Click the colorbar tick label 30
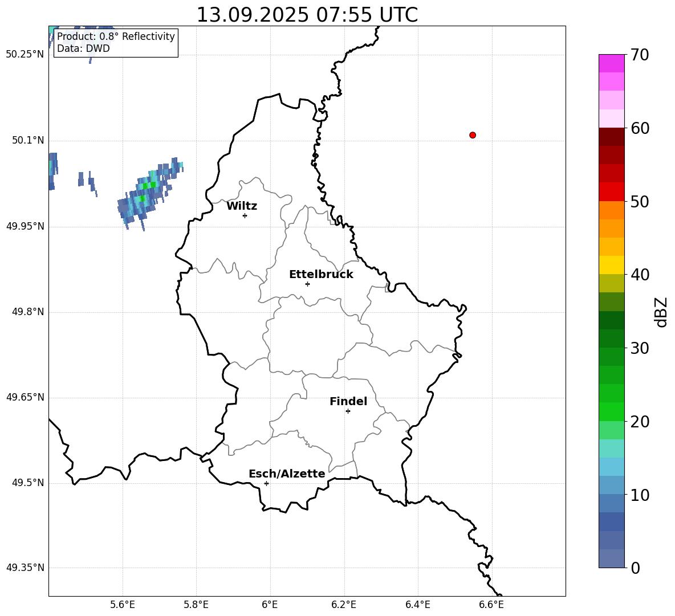The height and width of the screenshot is (616, 675). [x=640, y=348]
